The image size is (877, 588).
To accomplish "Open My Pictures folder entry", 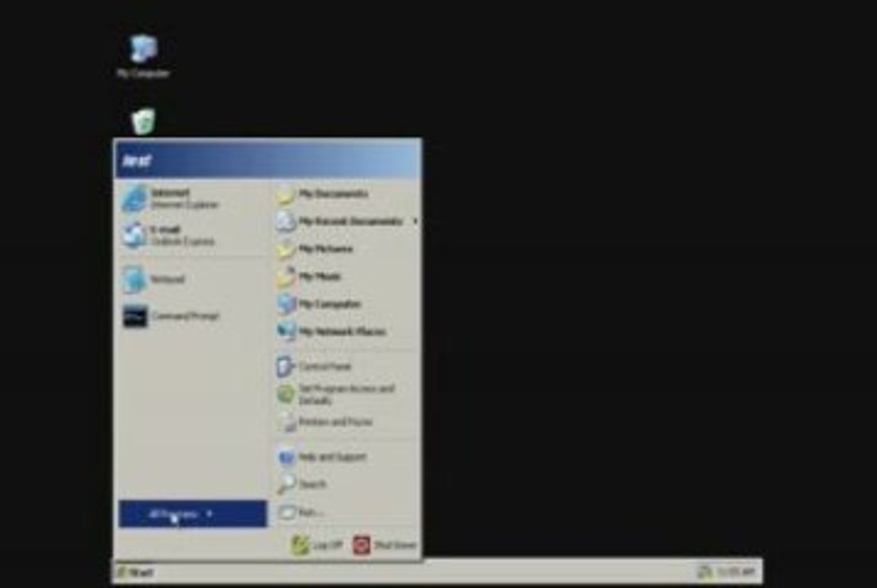I will pyautogui.click(x=347, y=249).
